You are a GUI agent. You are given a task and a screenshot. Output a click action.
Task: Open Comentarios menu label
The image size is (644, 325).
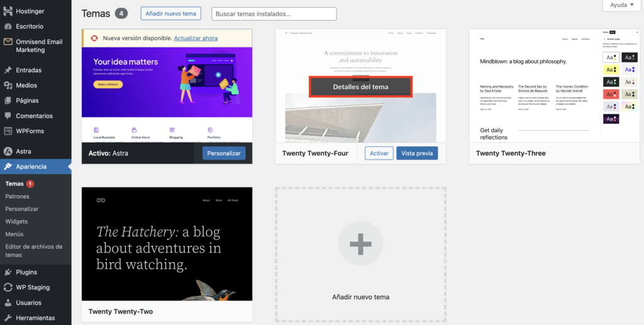[35, 116]
